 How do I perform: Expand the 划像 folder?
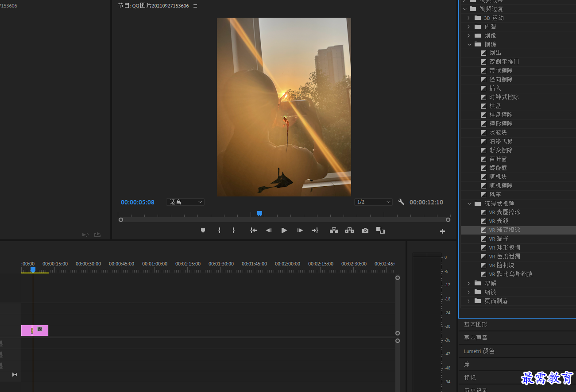click(469, 35)
